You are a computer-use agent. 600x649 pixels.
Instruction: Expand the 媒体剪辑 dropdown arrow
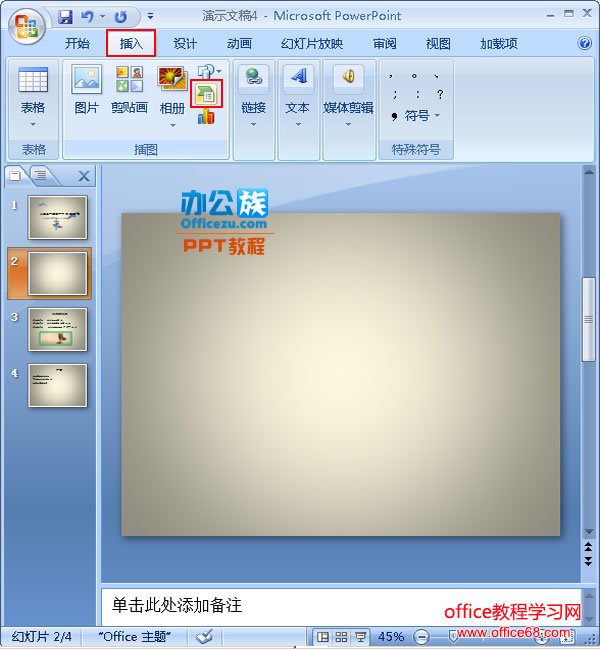(348, 124)
